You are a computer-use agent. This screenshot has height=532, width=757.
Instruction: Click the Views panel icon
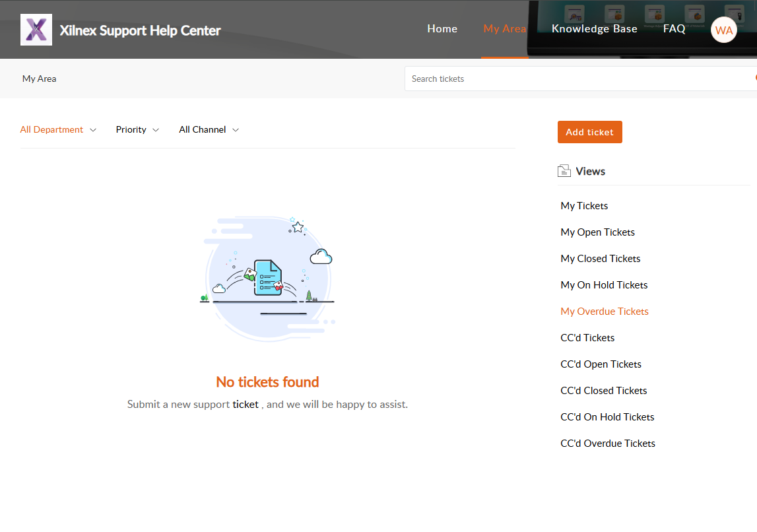(564, 172)
